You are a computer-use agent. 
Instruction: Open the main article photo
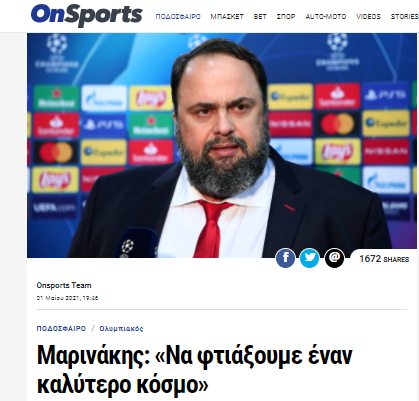click(x=222, y=145)
